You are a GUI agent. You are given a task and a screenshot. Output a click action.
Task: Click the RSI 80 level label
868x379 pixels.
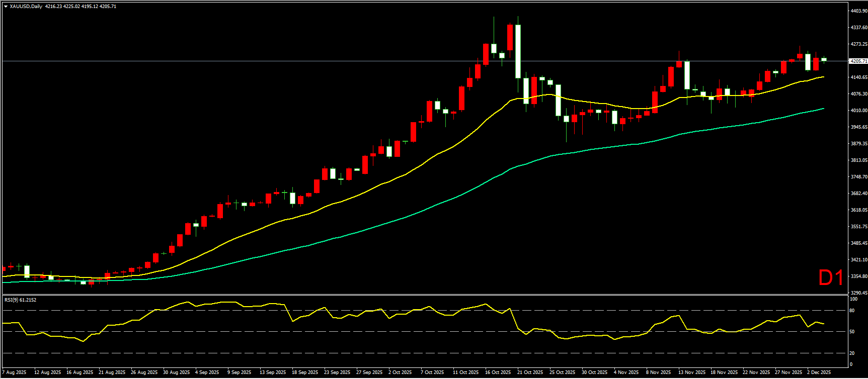pyautogui.click(x=852, y=311)
